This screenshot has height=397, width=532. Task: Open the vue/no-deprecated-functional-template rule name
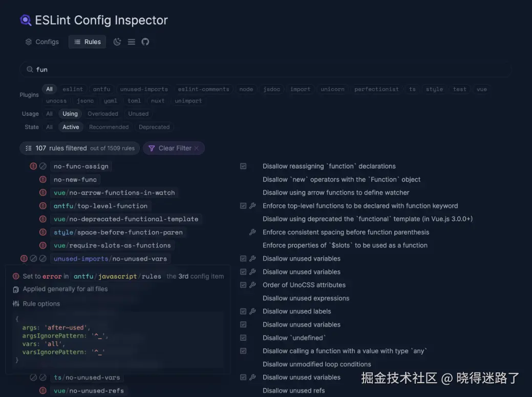126,219
